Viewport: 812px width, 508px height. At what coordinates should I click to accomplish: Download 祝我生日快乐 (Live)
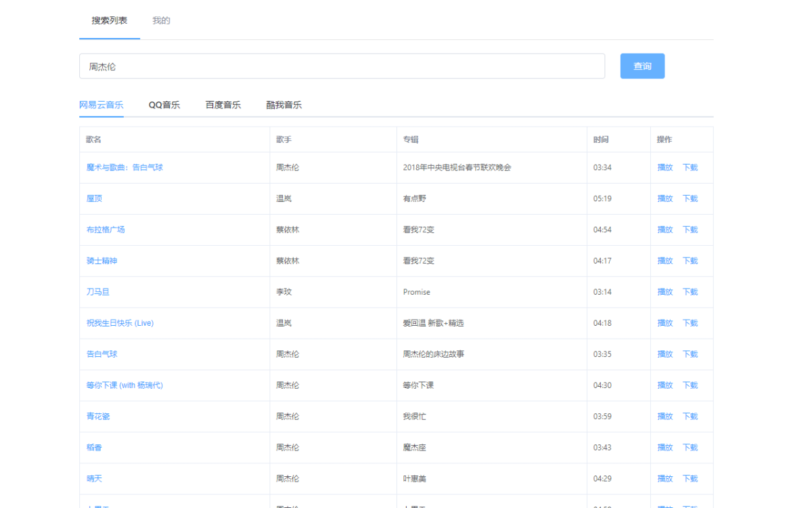(x=690, y=323)
